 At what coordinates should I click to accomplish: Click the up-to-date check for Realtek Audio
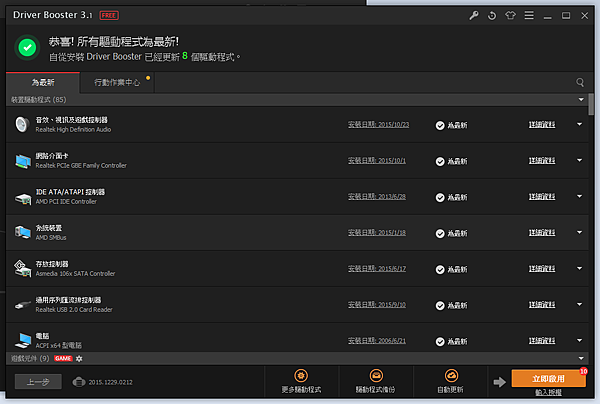coord(440,125)
